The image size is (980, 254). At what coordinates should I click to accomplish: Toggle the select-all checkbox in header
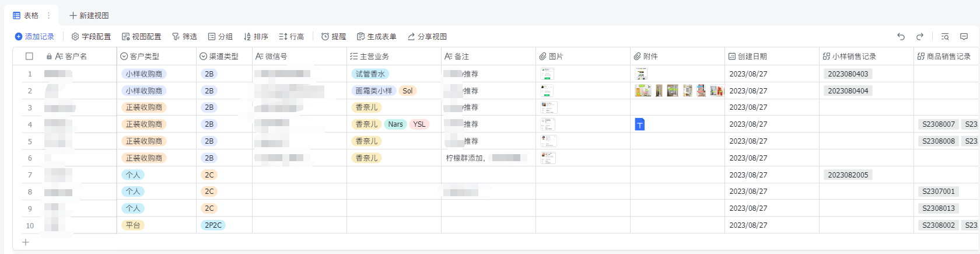point(29,57)
